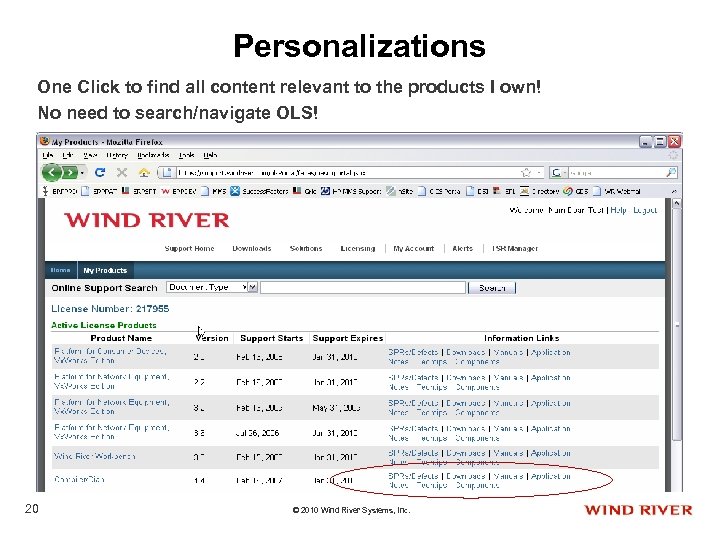Image resolution: width=720 pixels, height=540 pixels.
Task: Open Manuals link for Network Equipment version 2.2
Action: click(x=508, y=377)
